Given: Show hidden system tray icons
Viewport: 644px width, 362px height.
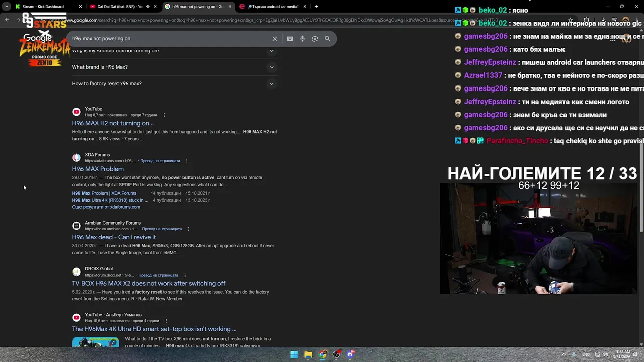Looking at the screenshot, I should click(563, 354).
